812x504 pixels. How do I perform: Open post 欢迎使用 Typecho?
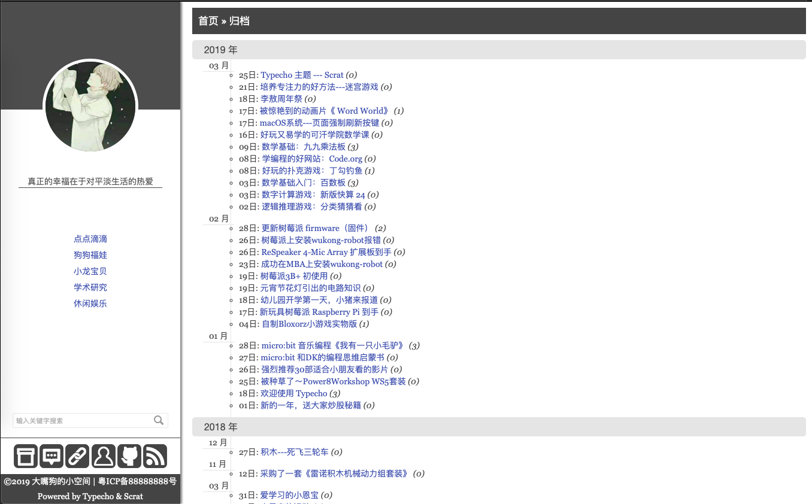293,393
